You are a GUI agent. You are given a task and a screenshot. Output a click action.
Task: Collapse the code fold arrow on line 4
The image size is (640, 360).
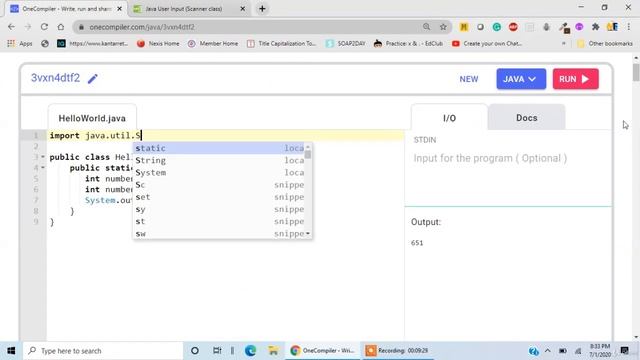tap(43, 168)
